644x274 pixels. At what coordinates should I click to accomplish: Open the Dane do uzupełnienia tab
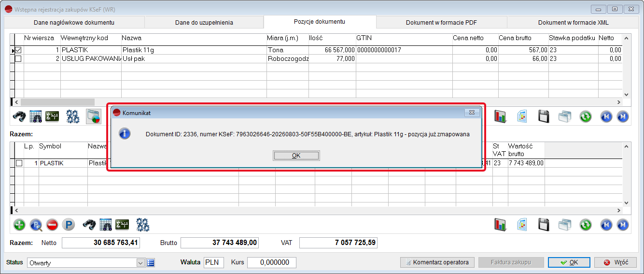[204, 22]
